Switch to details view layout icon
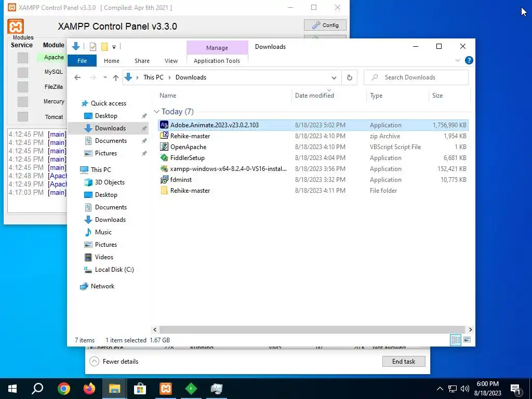 [x=456, y=340]
